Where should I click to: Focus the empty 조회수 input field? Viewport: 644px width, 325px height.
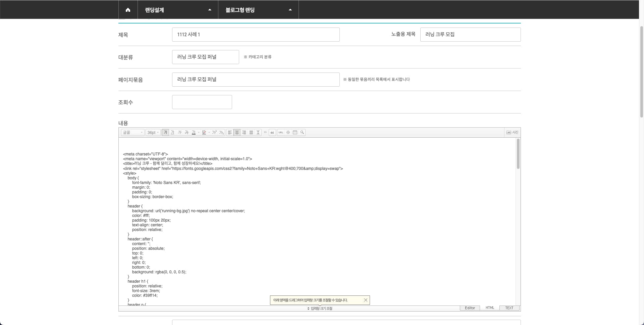[x=202, y=102]
